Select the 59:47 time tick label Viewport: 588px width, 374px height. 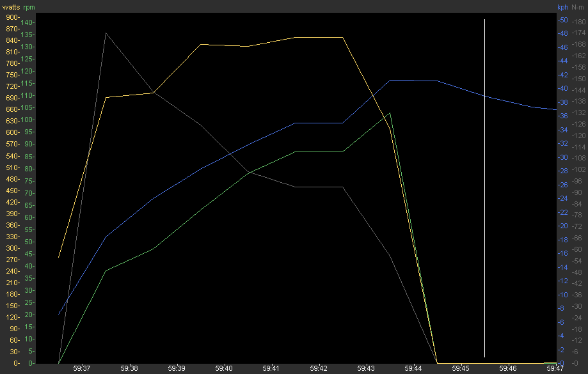pyautogui.click(x=556, y=369)
